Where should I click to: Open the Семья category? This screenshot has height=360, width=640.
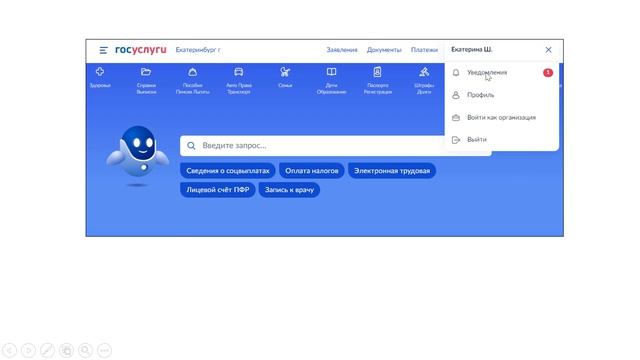pos(285,78)
